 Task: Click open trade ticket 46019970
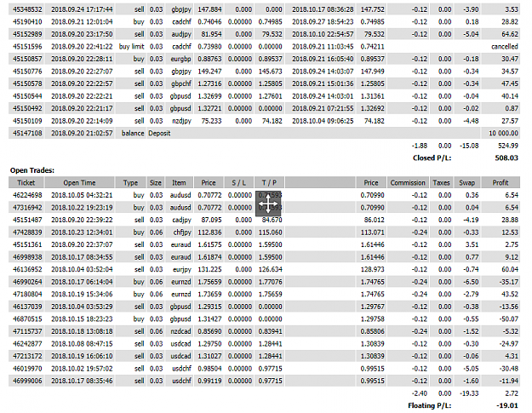[x=27, y=369]
